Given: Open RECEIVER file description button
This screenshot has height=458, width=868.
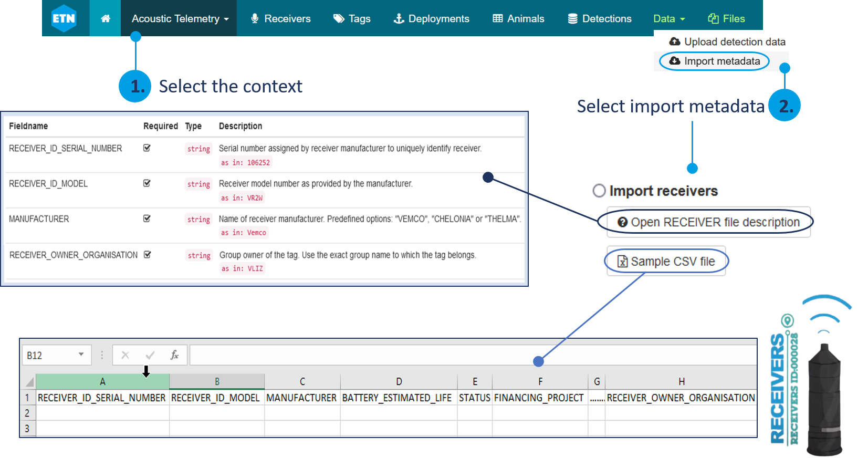Looking at the screenshot, I should (708, 222).
